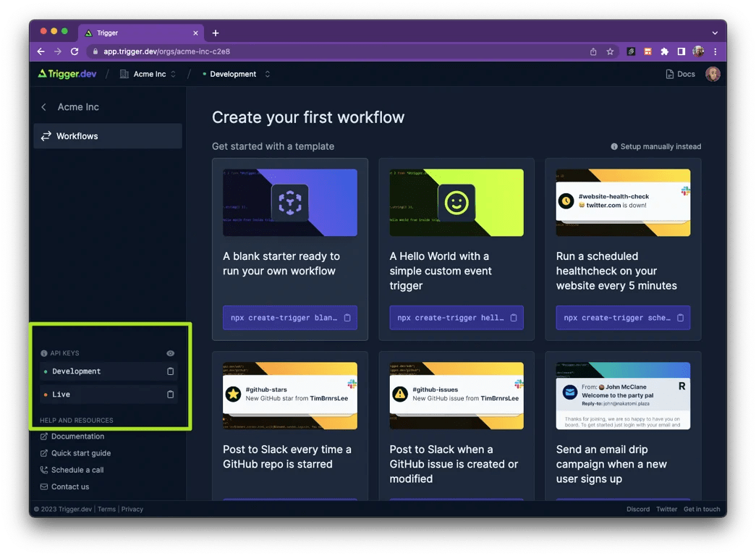Copy the npx create-trigger blank command
The width and height of the screenshot is (756, 556).
347,318
